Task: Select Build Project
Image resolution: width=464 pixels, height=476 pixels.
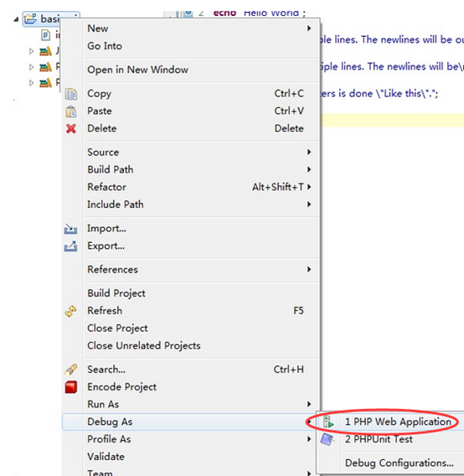Action: (x=191, y=293)
